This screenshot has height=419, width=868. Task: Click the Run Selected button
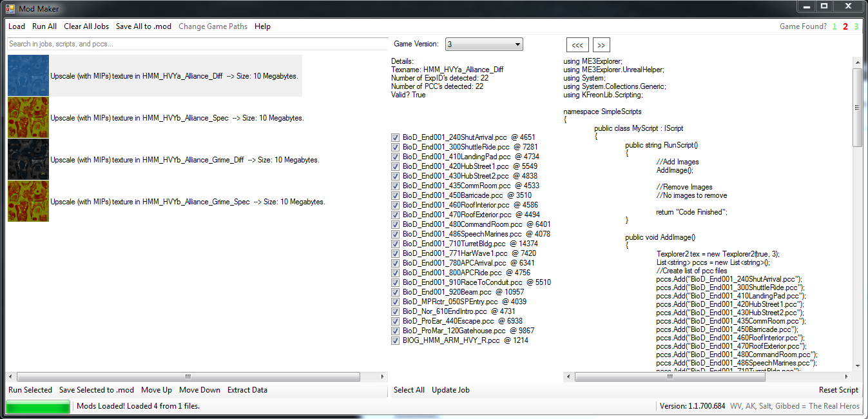[x=30, y=390]
